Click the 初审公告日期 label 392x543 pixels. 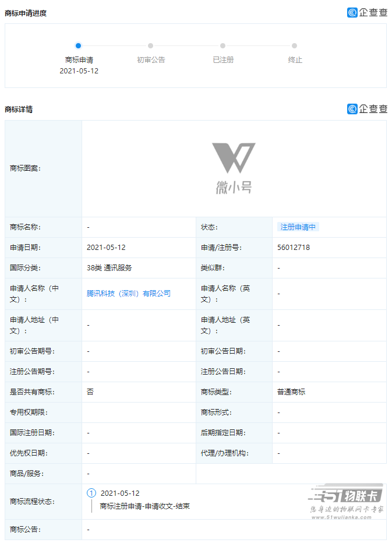pyautogui.click(x=223, y=351)
